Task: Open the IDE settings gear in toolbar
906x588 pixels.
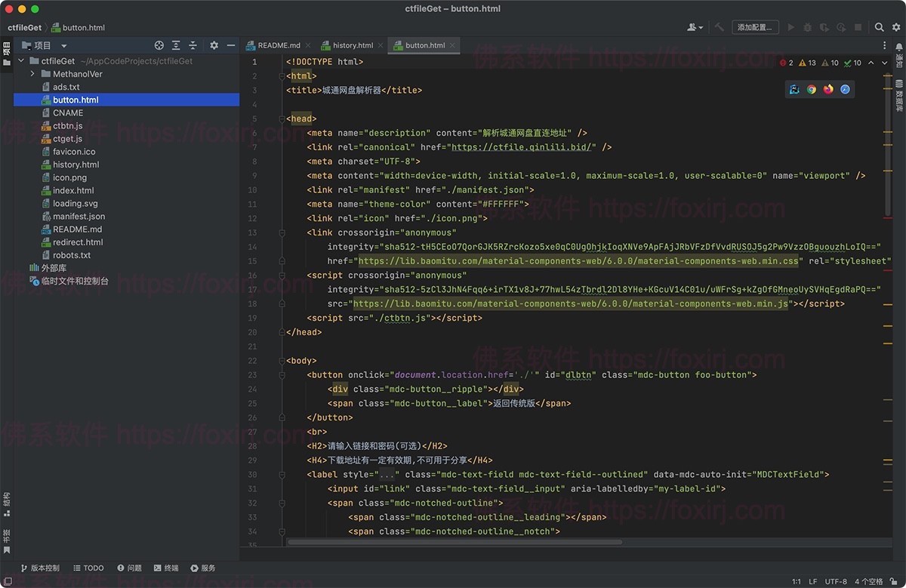Action: point(895,26)
